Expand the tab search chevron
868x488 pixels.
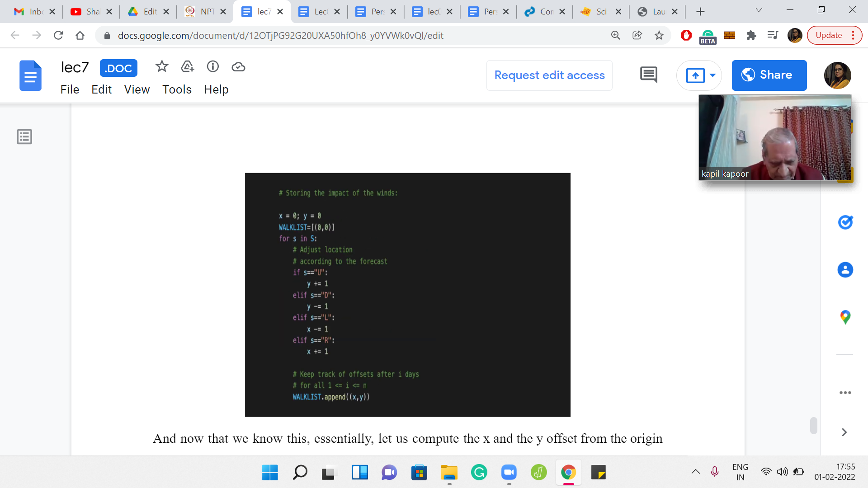(x=759, y=10)
